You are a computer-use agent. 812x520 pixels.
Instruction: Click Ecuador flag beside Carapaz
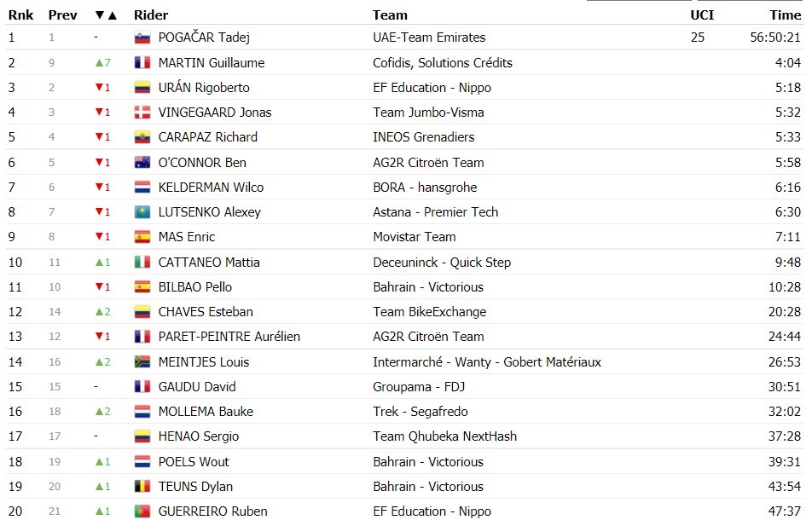pos(142,137)
